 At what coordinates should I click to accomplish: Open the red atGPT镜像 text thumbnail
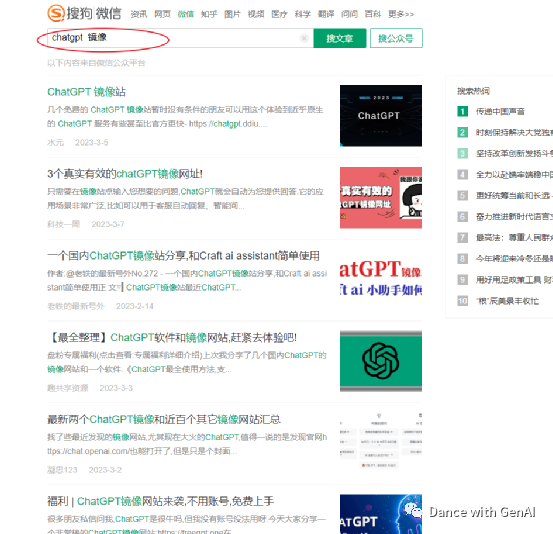381,279
